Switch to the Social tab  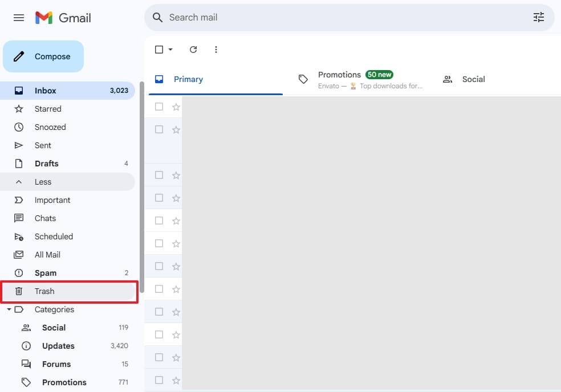tap(473, 79)
